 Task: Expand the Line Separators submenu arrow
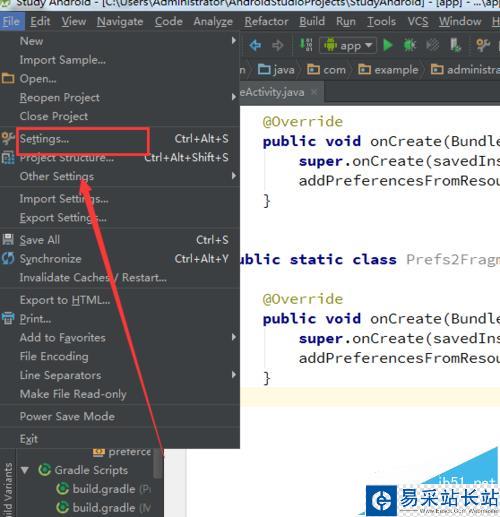pos(234,375)
